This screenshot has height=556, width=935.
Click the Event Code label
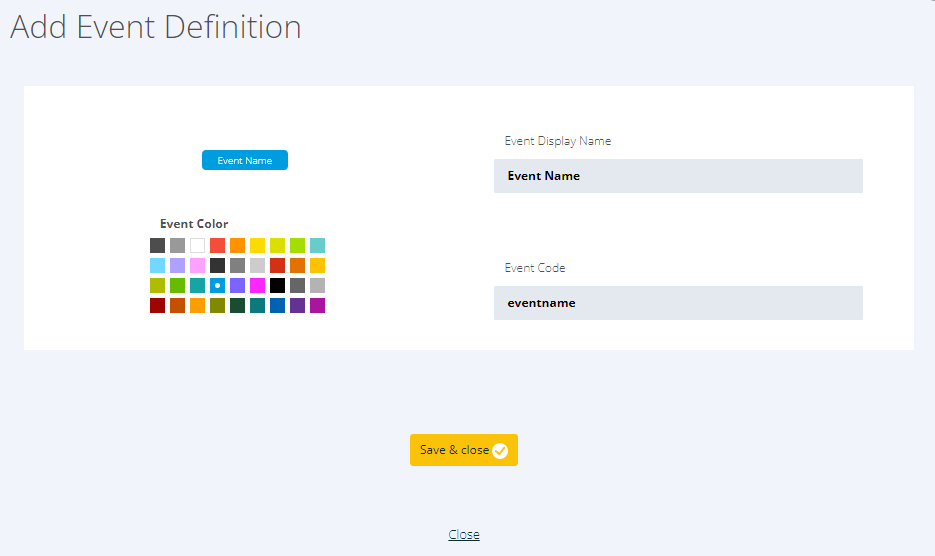click(535, 268)
